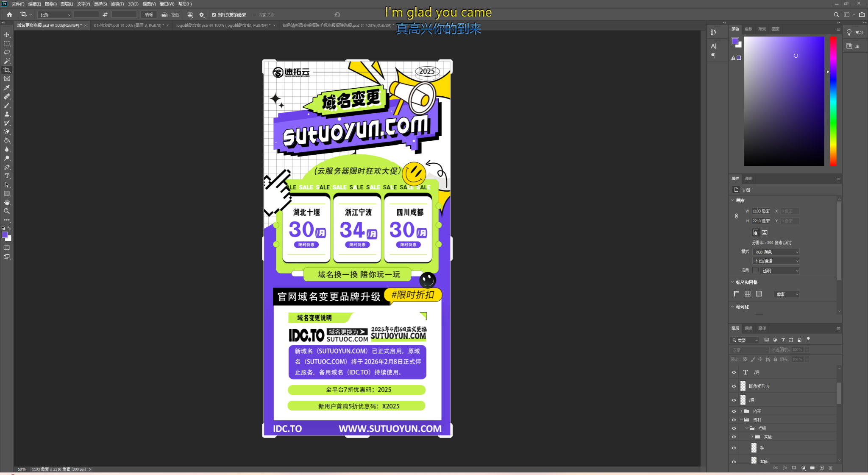Choose the Hand tool
868x475 pixels.
click(x=7, y=202)
